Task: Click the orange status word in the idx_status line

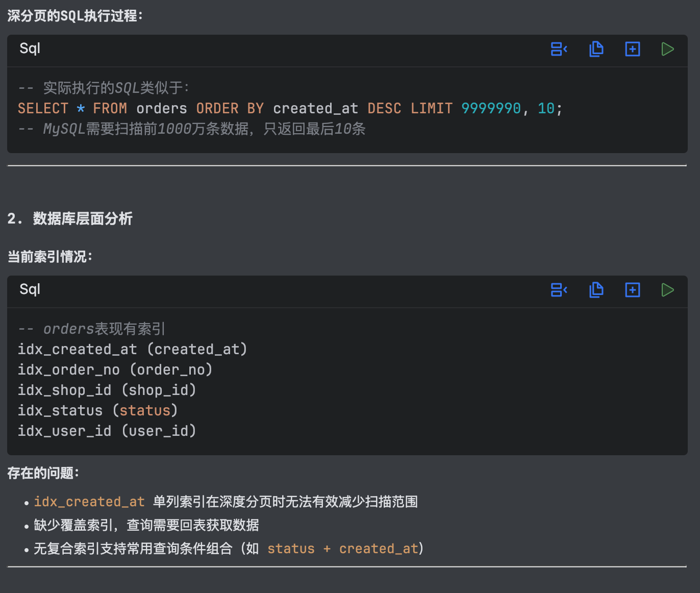Action: click(145, 410)
